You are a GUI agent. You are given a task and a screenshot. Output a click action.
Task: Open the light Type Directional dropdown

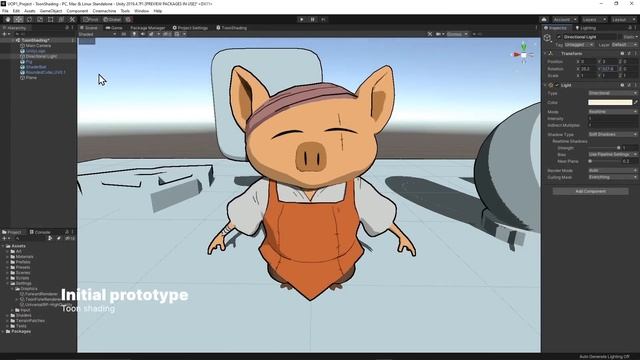tap(612, 93)
